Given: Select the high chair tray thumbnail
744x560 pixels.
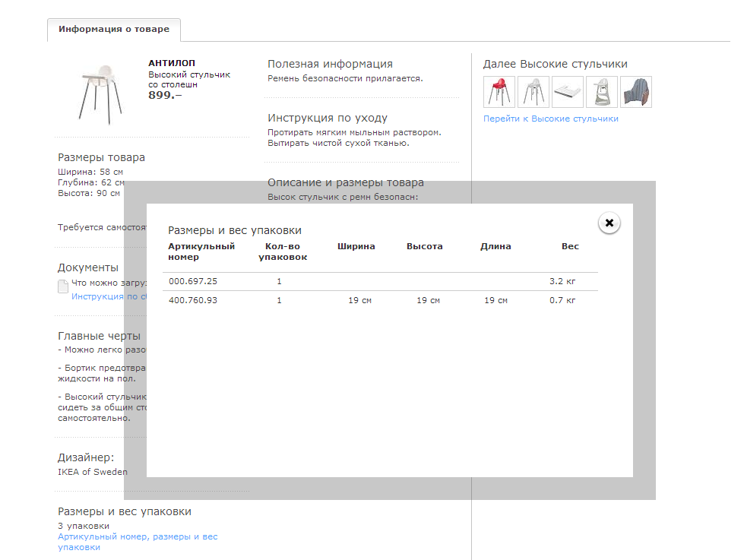Looking at the screenshot, I should 568,92.
